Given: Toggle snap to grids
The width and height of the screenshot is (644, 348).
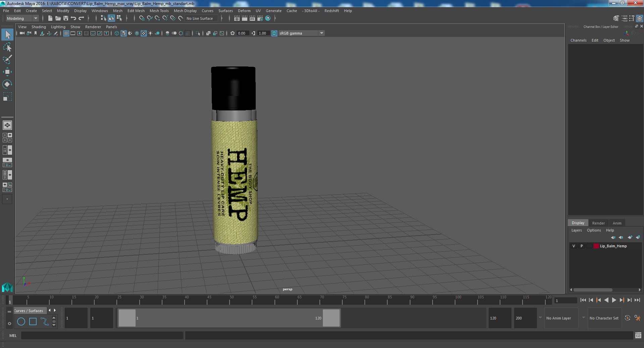Looking at the screenshot, I should point(142,18).
